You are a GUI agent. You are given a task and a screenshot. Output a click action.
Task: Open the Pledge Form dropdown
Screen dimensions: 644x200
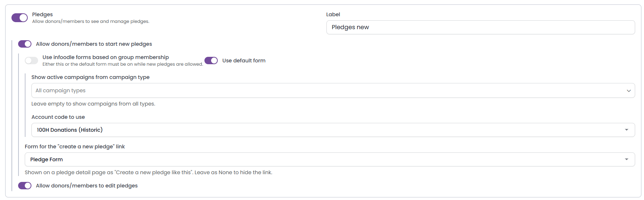[x=330, y=159]
